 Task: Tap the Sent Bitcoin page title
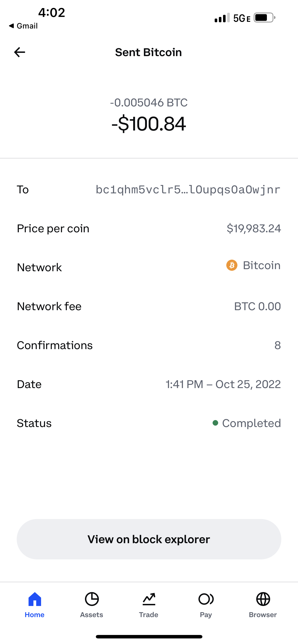(x=148, y=52)
